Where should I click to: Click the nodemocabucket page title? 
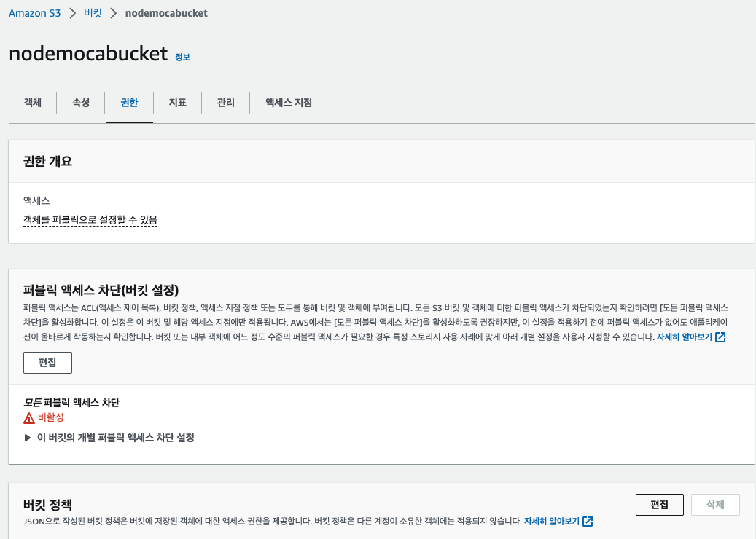click(x=88, y=53)
